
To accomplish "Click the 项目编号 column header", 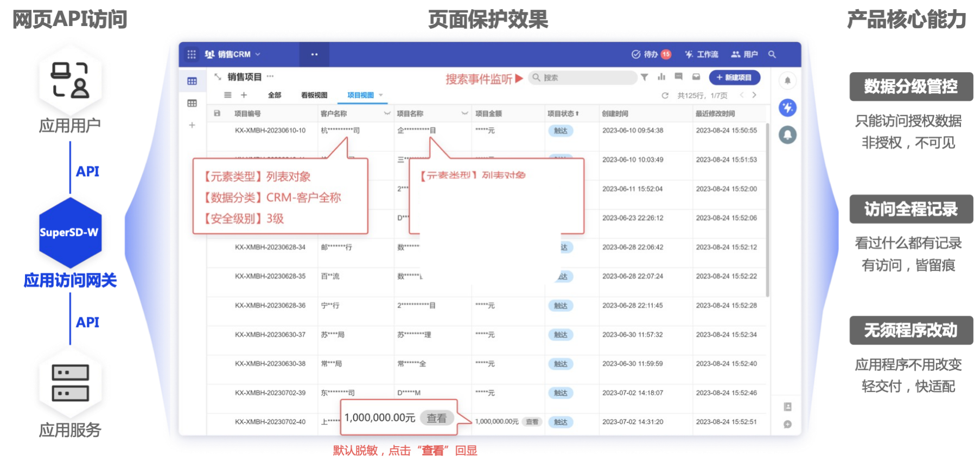I will click(x=247, y=114).
